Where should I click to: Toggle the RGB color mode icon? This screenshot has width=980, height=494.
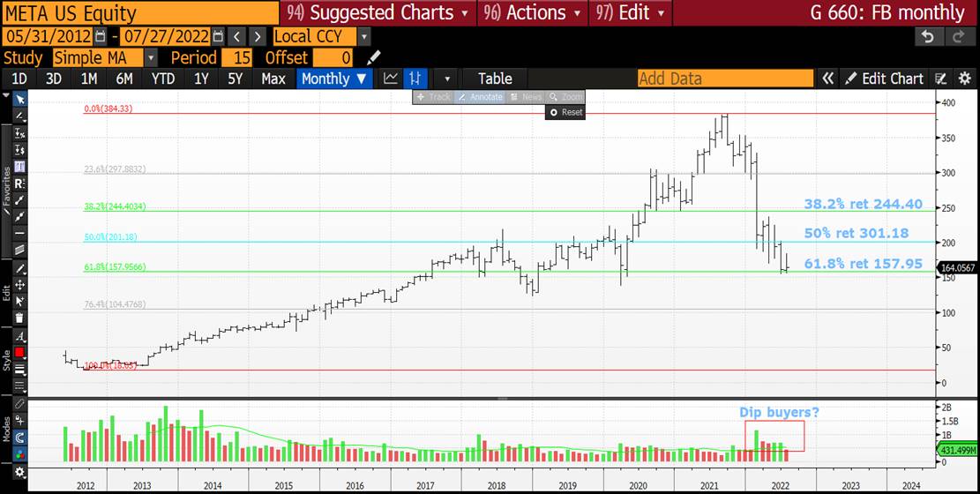point(19,453)
